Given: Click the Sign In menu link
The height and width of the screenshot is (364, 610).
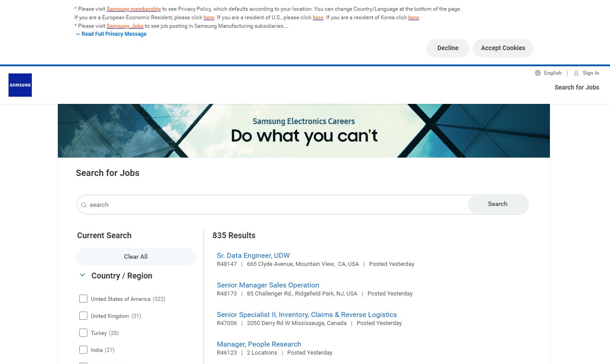Looking at the screenshot, I should pyautogui.click(x=591, y=73).
